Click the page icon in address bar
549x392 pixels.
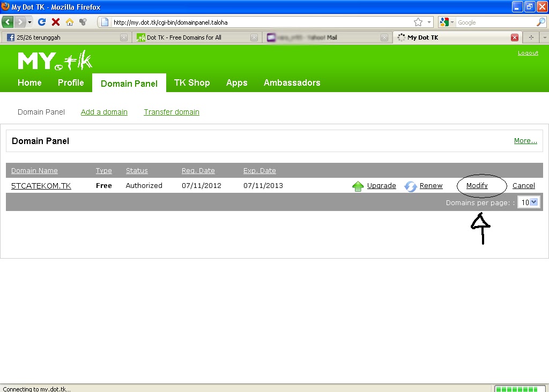[x=105, y=22]
